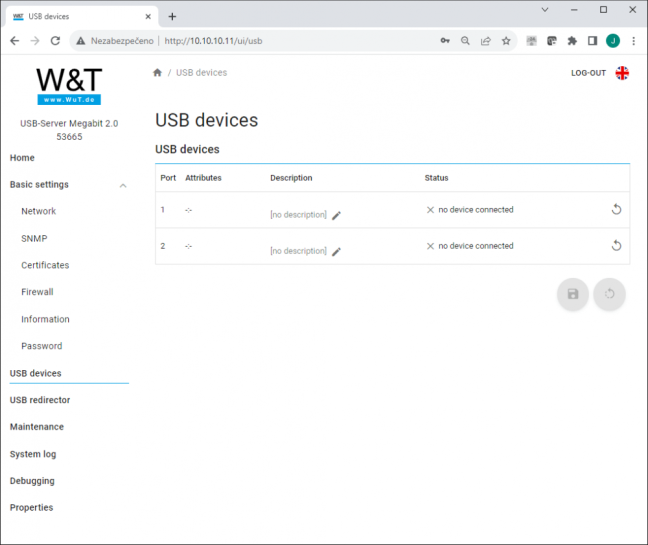This screenshot has height=545, width=648.
Task: Click port 2 [no description] text
Action: coord(298,251)
